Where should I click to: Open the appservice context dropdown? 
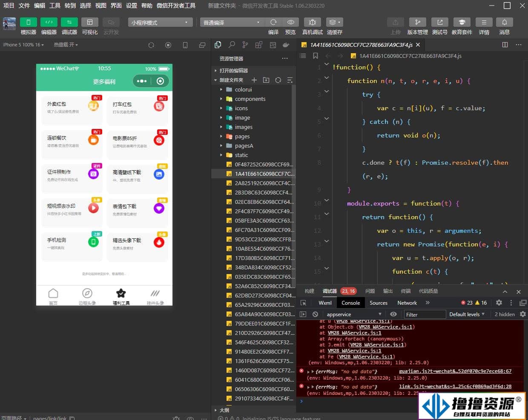pos(354,314)
